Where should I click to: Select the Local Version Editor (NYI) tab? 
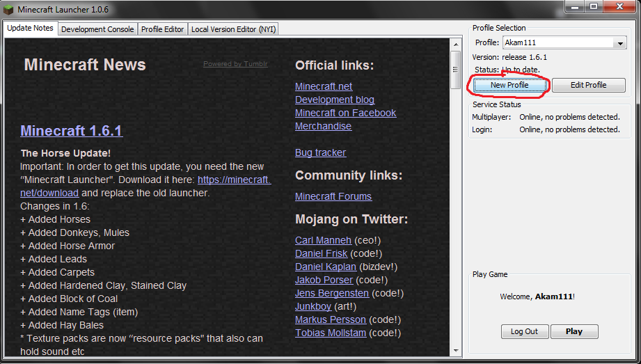click(x=233, y=29)
